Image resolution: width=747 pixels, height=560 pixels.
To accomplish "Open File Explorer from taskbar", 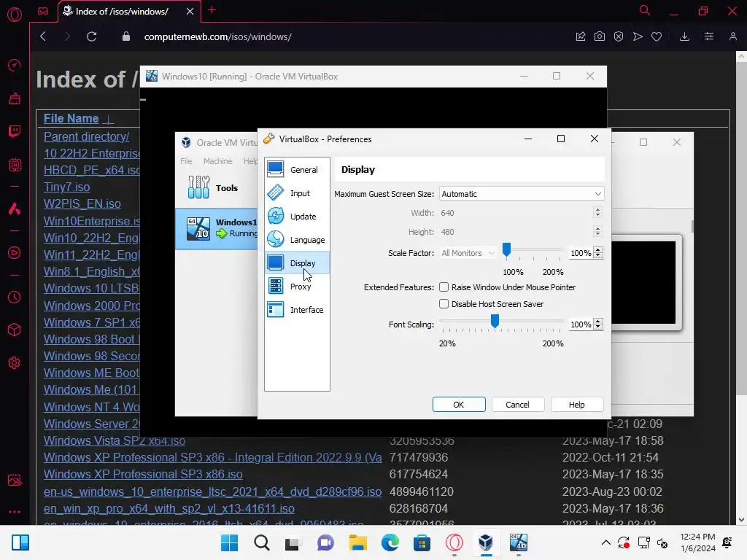I will point(357,542).
